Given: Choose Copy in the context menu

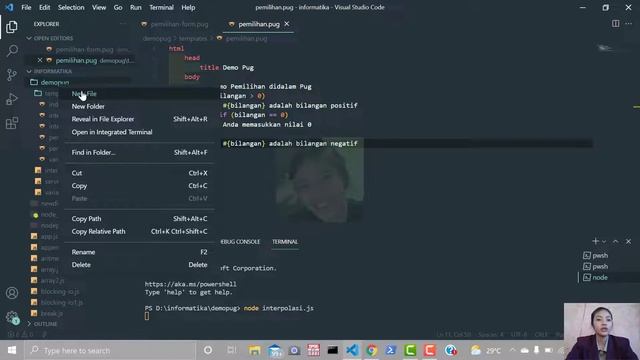Looking at the screenshot, I should click(139, 186).
